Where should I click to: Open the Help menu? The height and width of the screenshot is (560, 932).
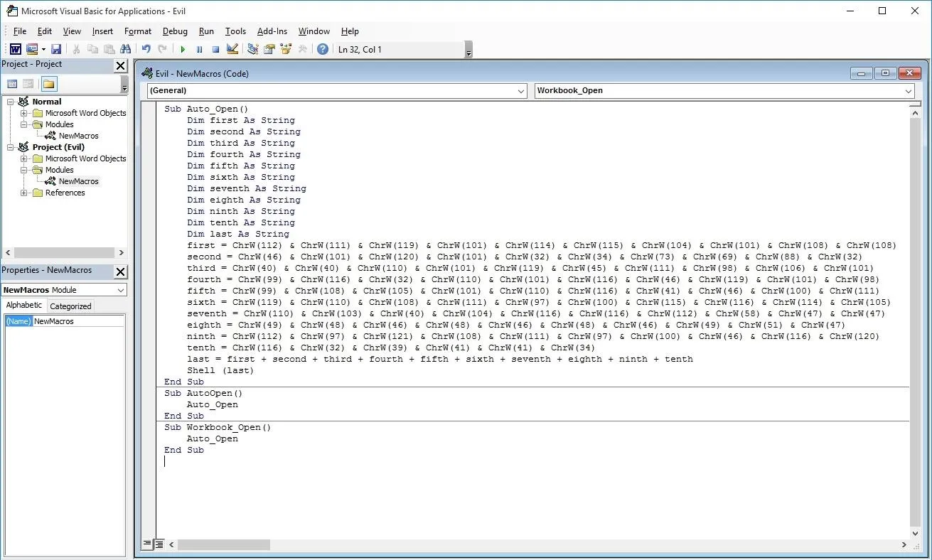pyautogui.click(x=350, y=31)
